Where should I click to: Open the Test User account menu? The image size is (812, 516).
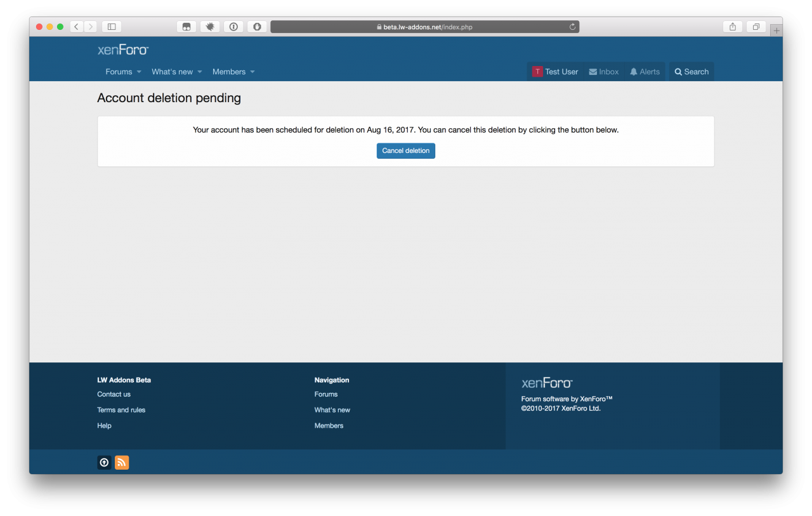click(x=555, y=72)
